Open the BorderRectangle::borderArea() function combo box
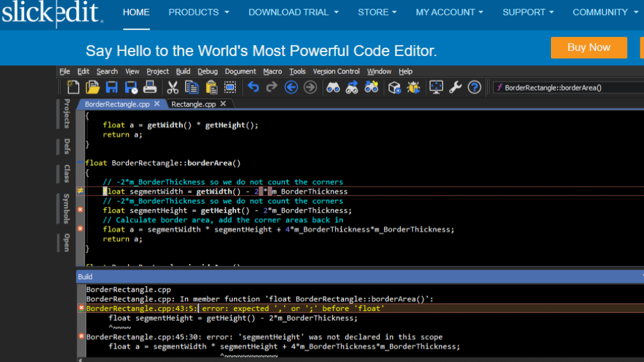 (x=569, y=87)
